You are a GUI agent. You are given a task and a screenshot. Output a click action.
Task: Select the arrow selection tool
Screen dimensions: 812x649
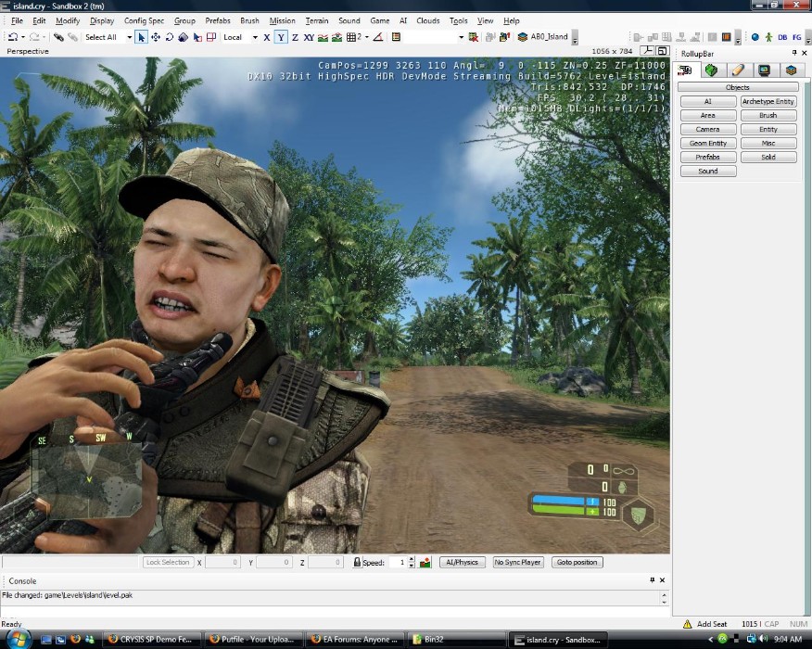141,37
